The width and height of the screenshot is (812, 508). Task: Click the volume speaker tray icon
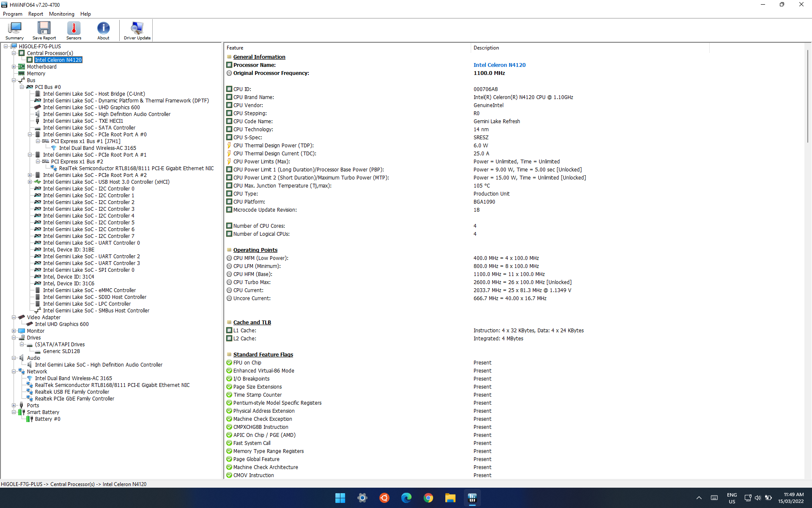coord(758,498)
